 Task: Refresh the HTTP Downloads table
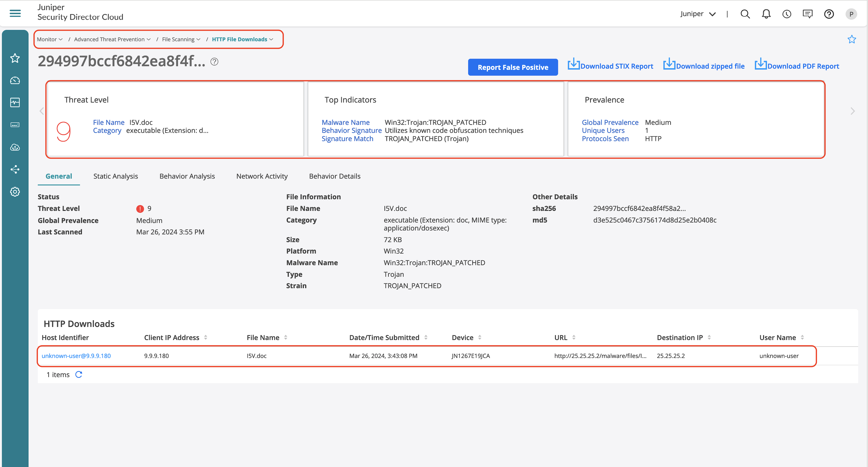click(x=79, y=374)
